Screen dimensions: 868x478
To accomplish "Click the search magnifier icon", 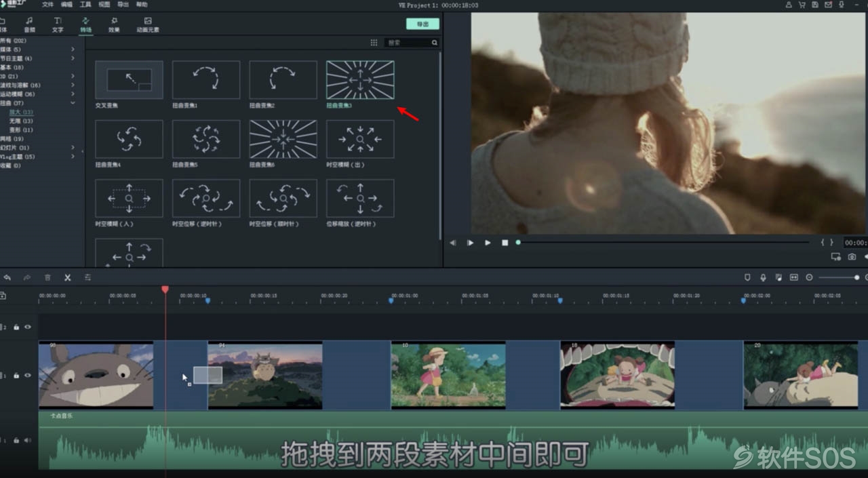I will 435,43.
